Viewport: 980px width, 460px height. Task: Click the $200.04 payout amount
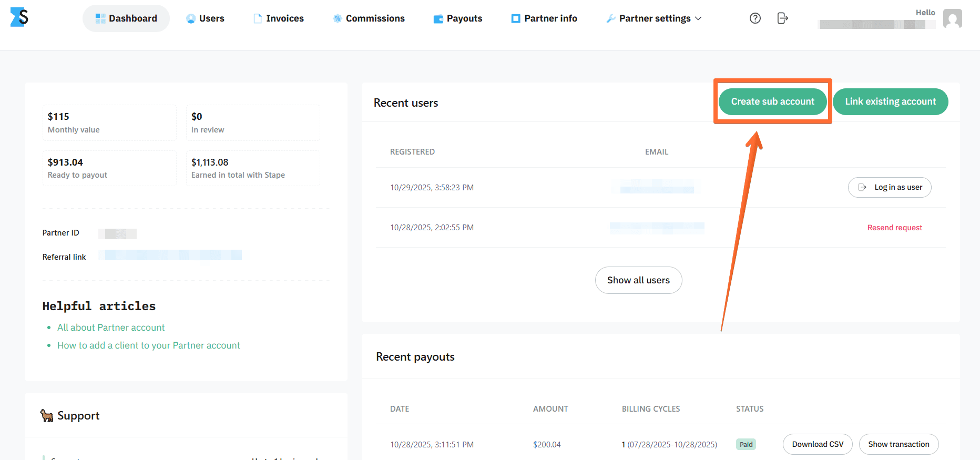(547, 445)
